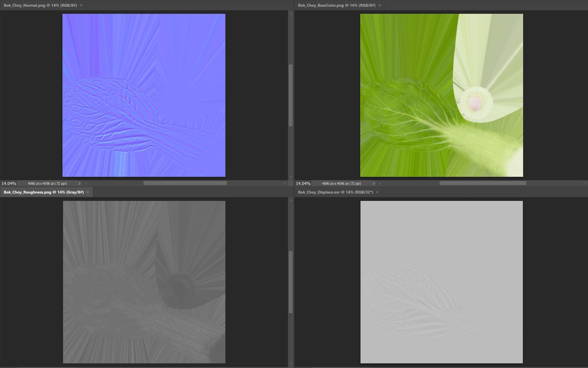Close the Bok_Choy_Displace.exr tab

[377, 192]
